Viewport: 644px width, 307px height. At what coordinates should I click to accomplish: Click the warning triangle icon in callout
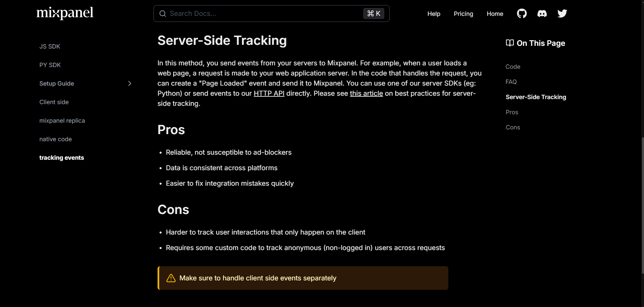pos(171,278)
